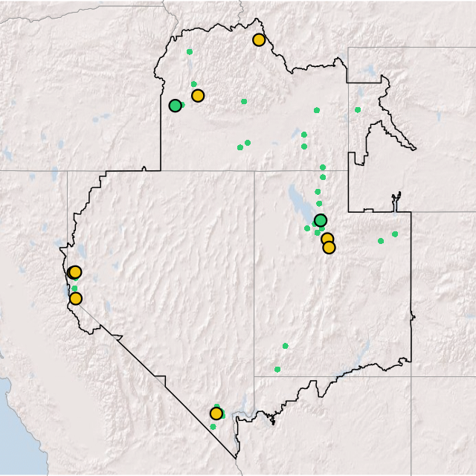Click small green dot just west of easternmost dot
Viewport: 476px width, 476px height.
(x=381, y=241)
